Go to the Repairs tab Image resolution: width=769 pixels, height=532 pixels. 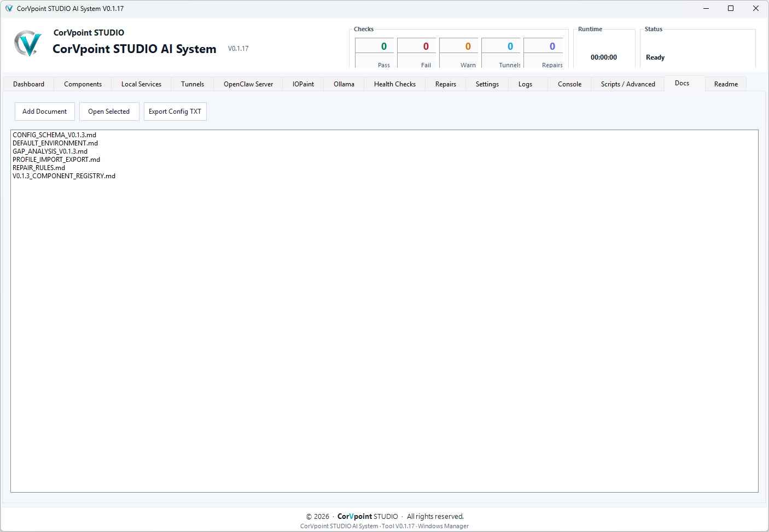pyautogui.click(x=446, y=84)
